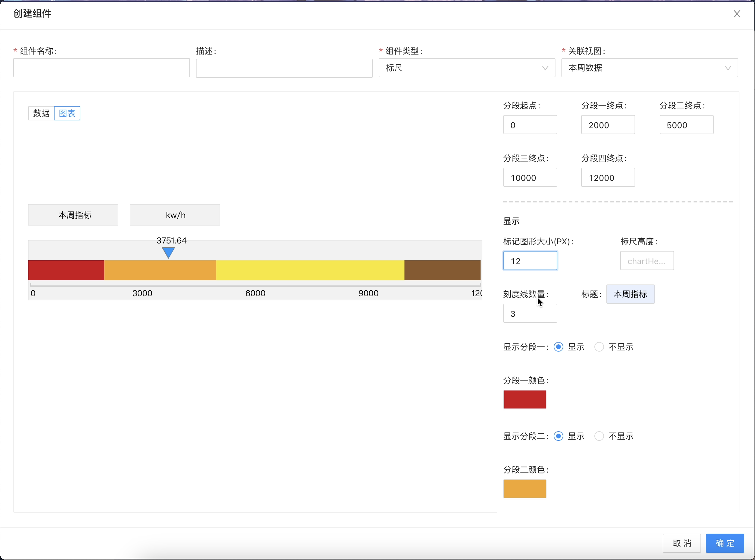Image resolution: width=755 pixels, height=560 pixels.
Task: Click the kw/h unit box
Action: [x=175, y=215]
